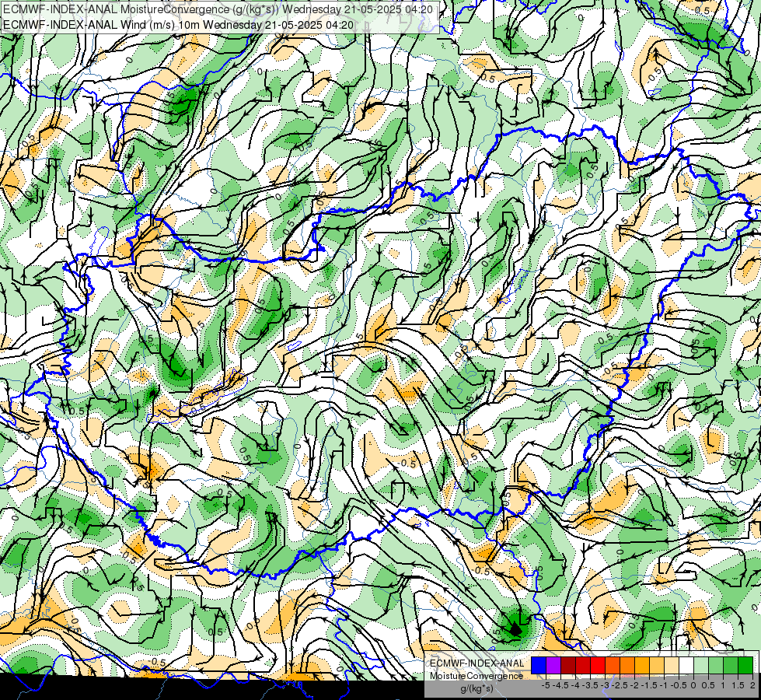Click the amber legend swatch between -2 and -1.5
The width and height of the screenshot is (761, 700).
642,666
